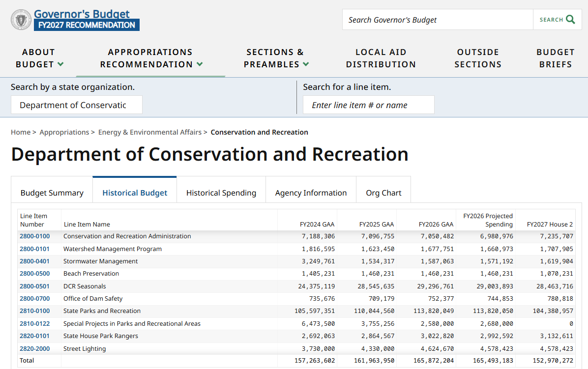This screenshot has width=588, height=369.
Task: Click the line item number entry field
Action: coord(368,105)
